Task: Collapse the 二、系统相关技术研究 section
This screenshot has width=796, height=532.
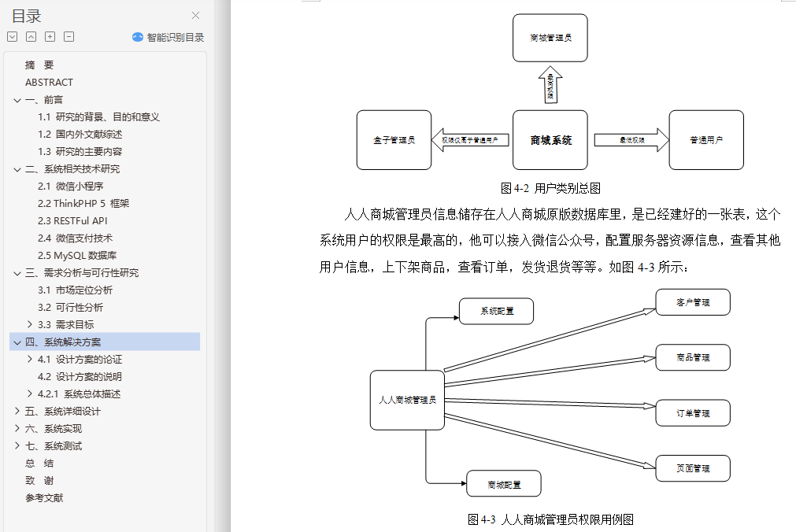Action: [x=17, y=169]
